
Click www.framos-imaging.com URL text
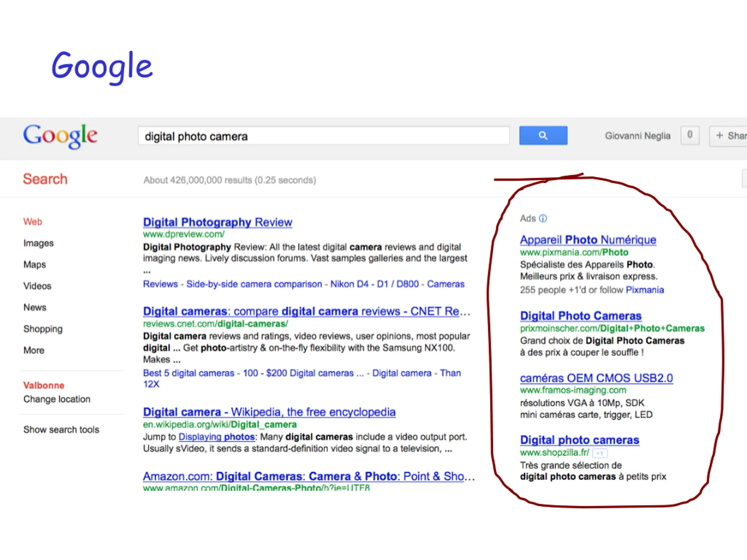(x=573, y=390)
